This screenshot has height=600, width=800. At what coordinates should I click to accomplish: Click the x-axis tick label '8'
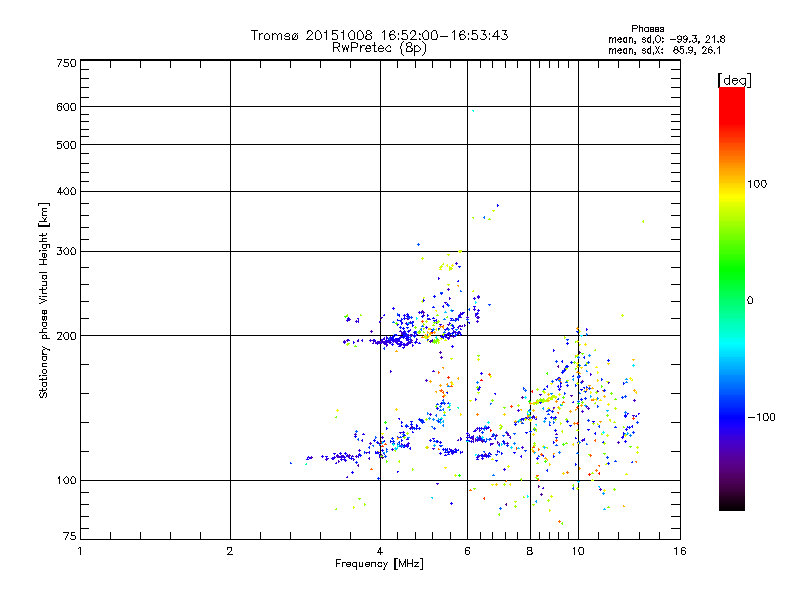point(530,551)
